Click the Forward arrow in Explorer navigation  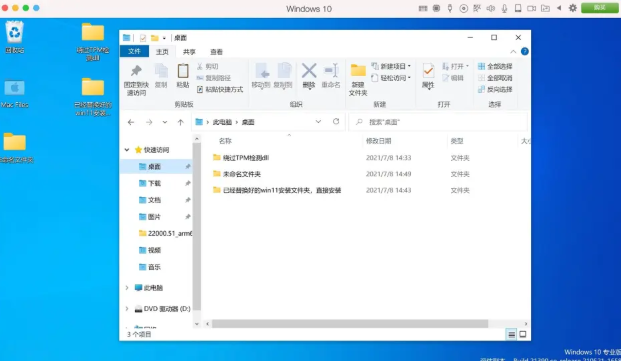pyautogui.click(x=149, y=122)
